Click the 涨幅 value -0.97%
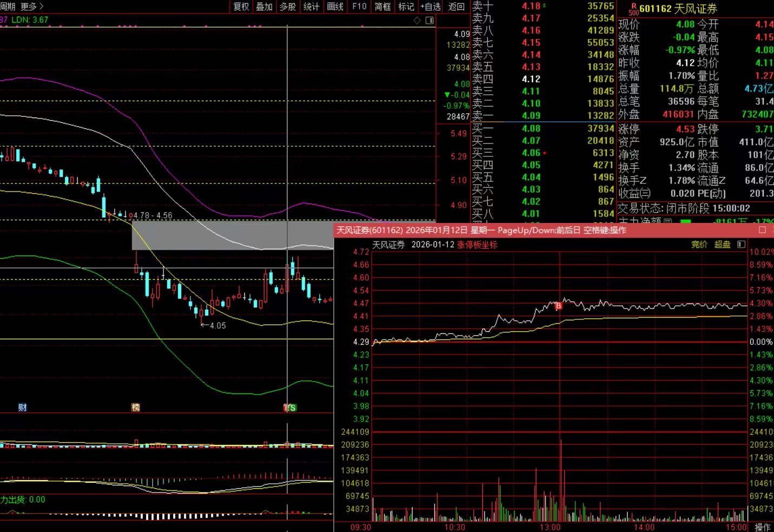 pyautogui.click(x=680, y=50)
